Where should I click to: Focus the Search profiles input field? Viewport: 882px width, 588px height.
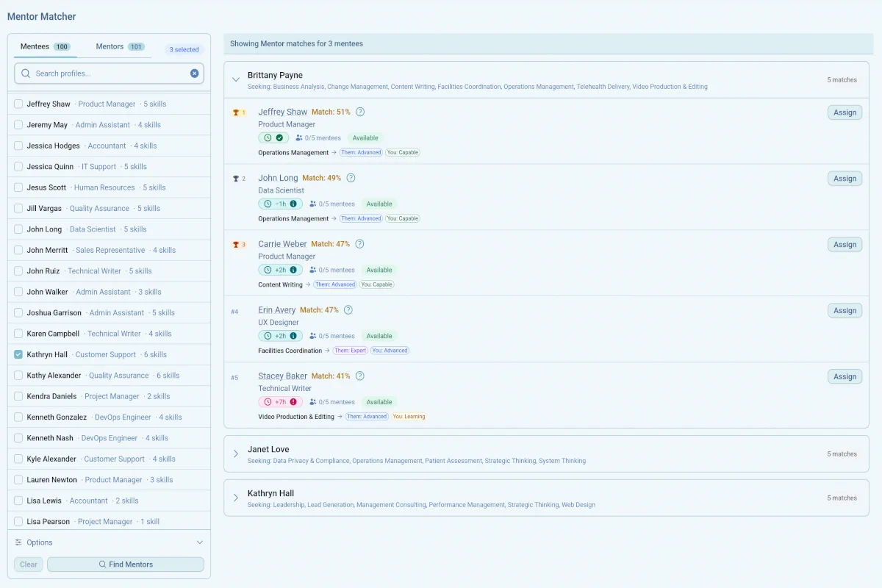click(109, 73)
